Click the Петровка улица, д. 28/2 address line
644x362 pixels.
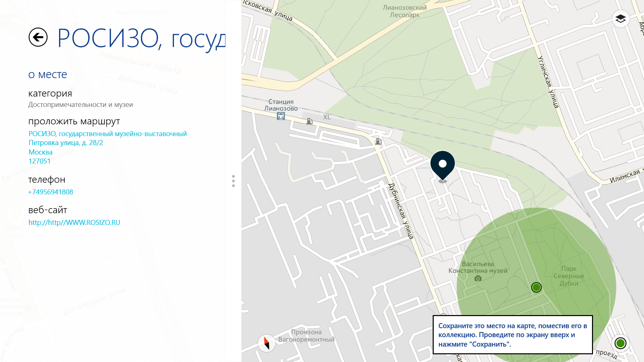(x=66, y=143)
